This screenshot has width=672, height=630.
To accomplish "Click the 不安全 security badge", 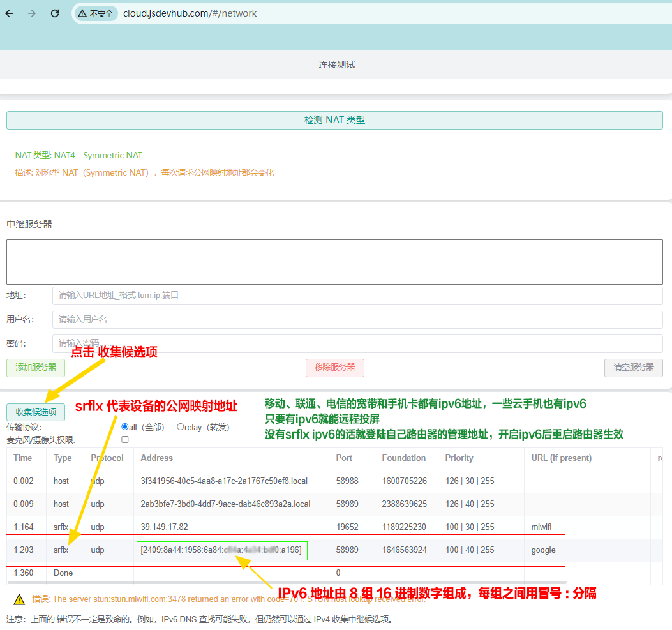I will [94, 13].
